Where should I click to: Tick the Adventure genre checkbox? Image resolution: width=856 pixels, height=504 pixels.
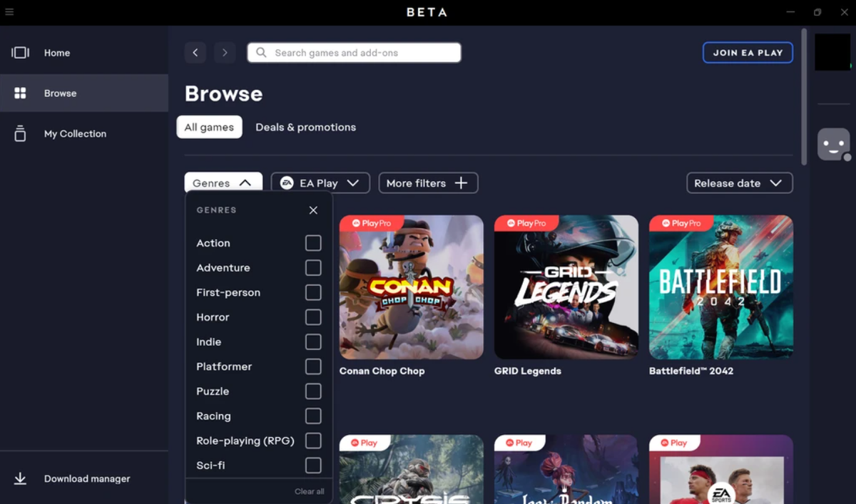coord(313,268)
